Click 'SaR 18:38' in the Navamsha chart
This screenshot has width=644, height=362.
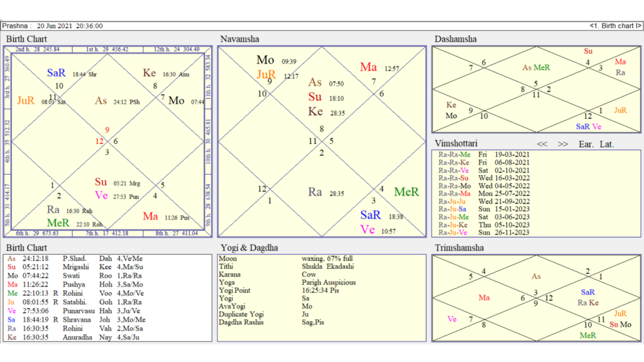(x=382, y=215)
